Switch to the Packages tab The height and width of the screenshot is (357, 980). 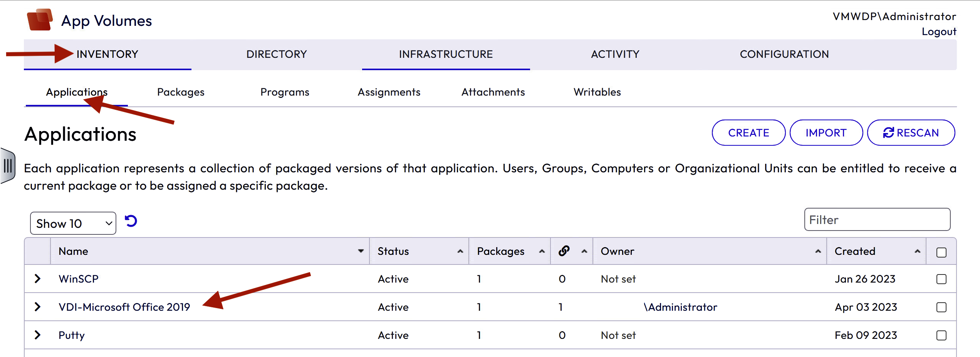click(181, 92)
